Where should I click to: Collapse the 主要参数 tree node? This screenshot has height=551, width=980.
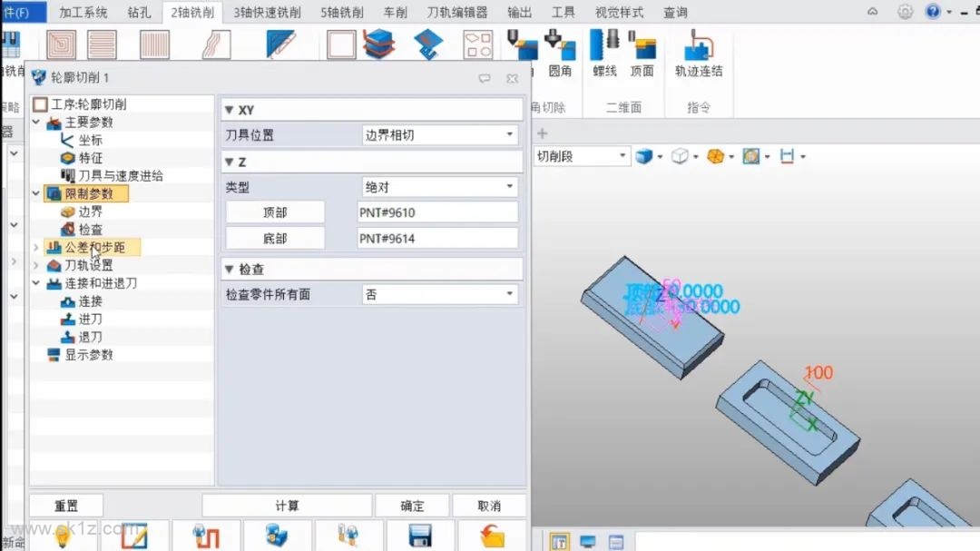(x=36, y=122)
